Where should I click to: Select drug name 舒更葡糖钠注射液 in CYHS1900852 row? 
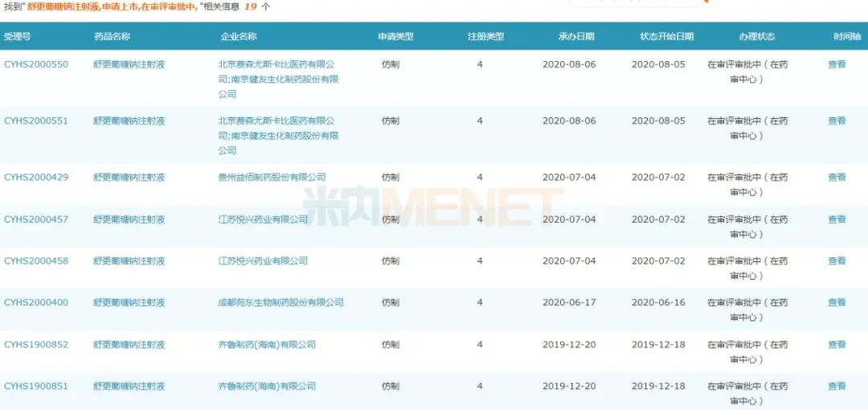point(129,345)
